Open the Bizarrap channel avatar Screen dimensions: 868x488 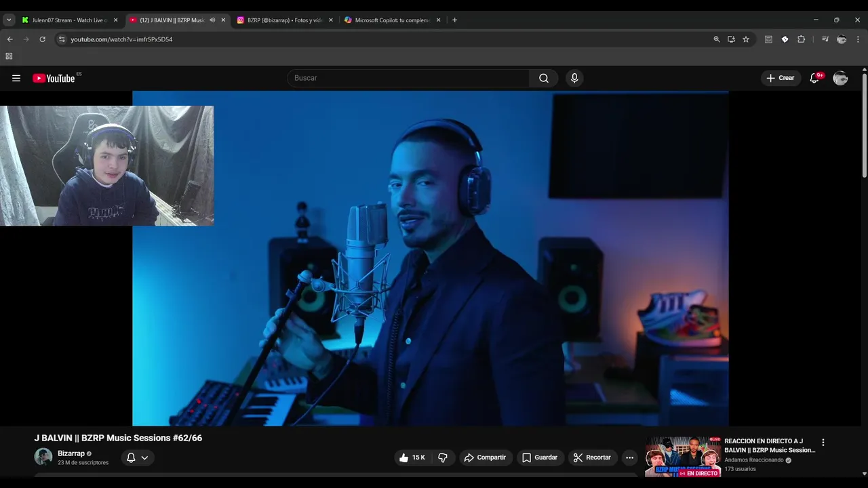tap(43, 457)
